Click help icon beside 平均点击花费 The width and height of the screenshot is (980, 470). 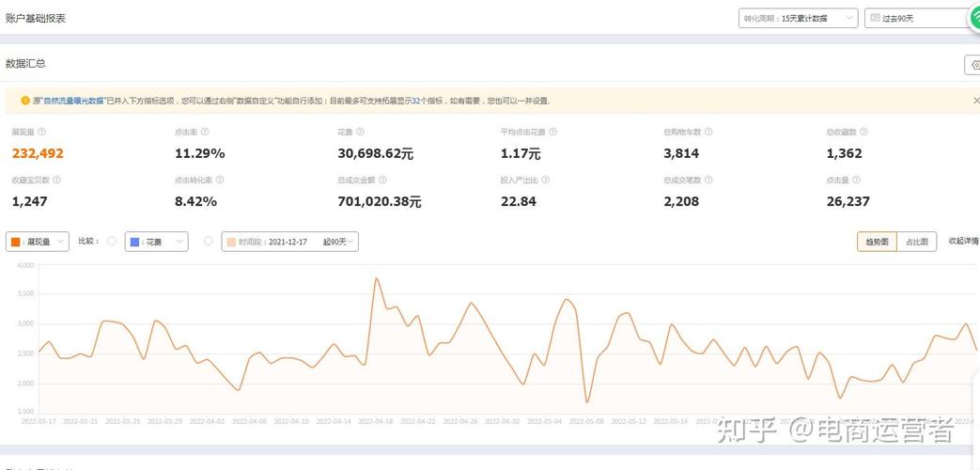pos(553,132)
